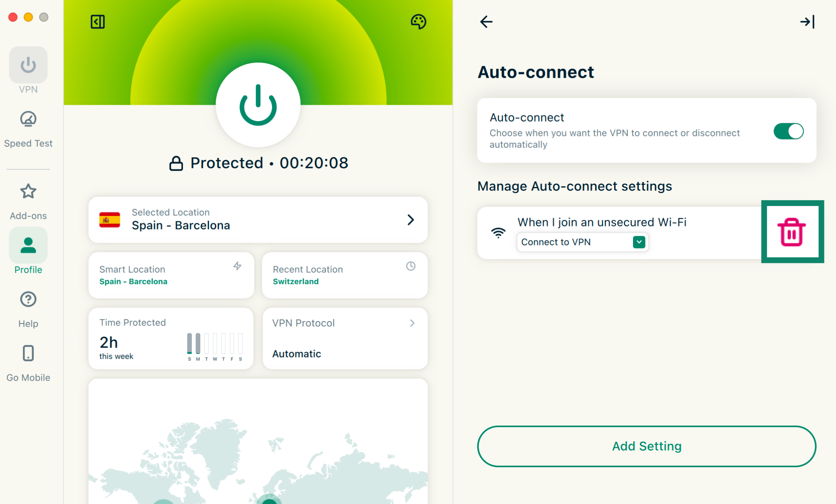This screenshot has width=836, height=504.
Task: Expand the Connect to VPN dropdown
Action: pyautogui.click(x=639, y=242)
